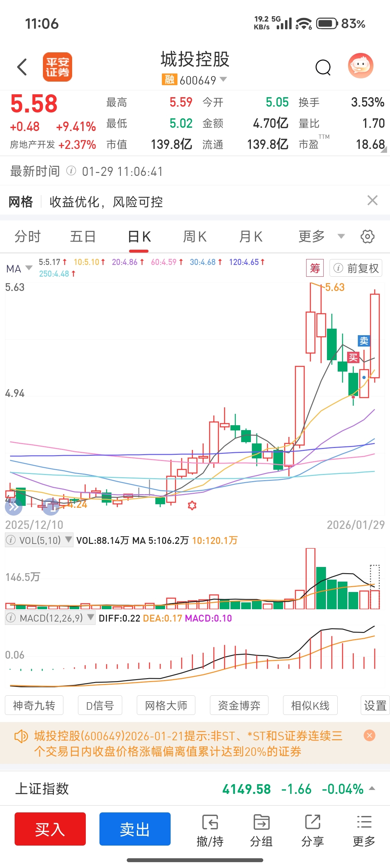
Task: Tap the 换手 value 3.53%
Action: coord(368,102)
